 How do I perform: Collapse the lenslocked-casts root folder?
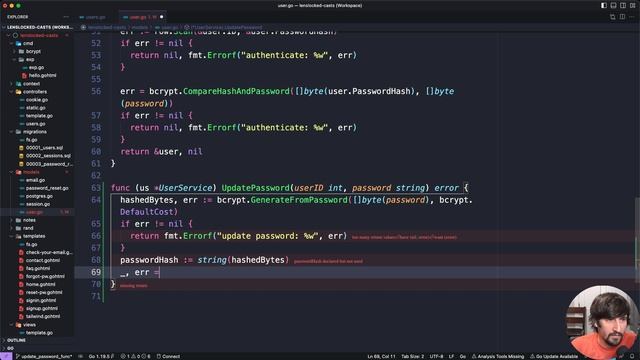tap(39, 36)
